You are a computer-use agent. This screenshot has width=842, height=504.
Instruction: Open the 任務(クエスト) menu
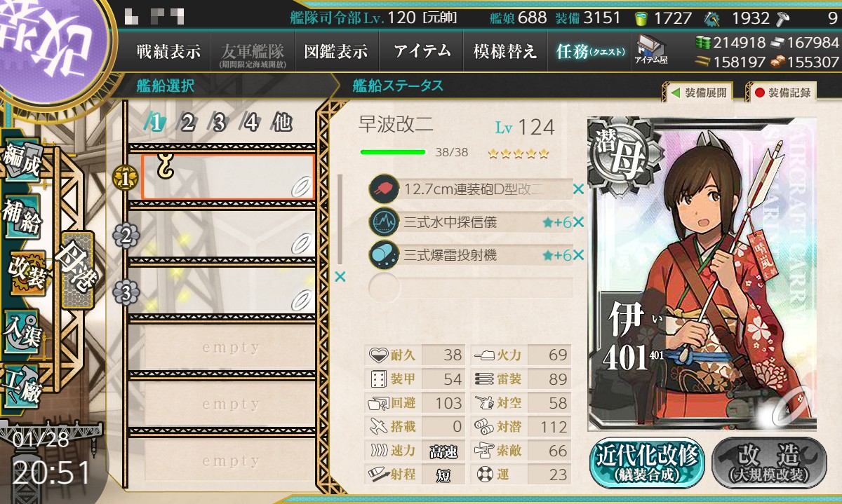pos(589,51)
